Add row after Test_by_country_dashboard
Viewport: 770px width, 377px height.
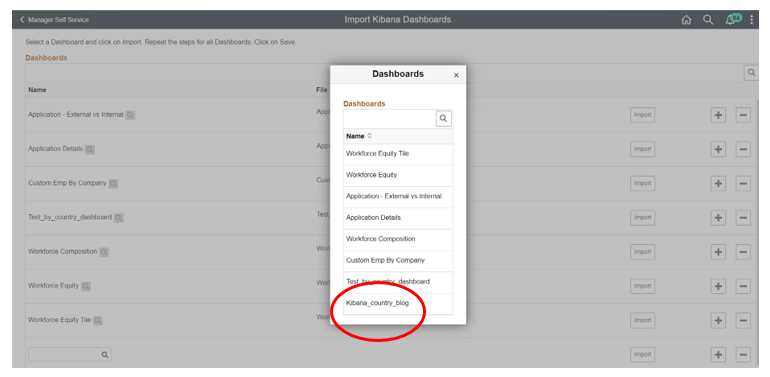[718, 217]
